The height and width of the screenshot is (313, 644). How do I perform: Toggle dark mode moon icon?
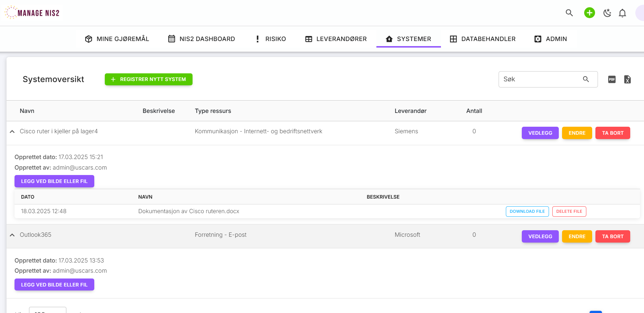tap(607, 13)
